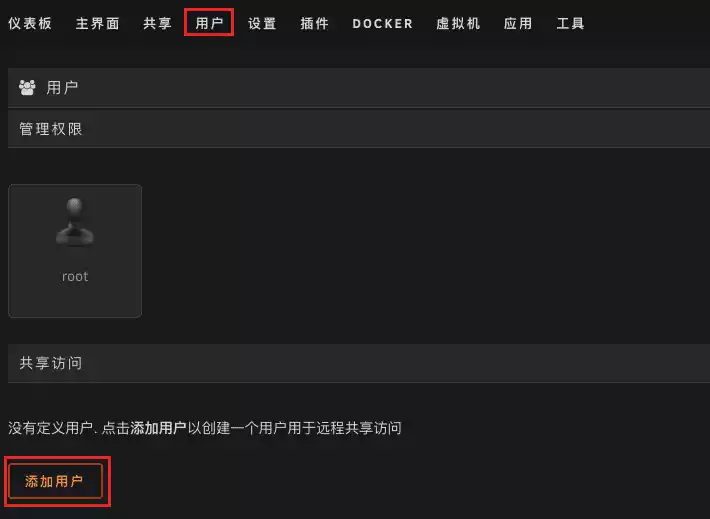
Task: Open the 共享 shares tab
Action: coord(157,23)
